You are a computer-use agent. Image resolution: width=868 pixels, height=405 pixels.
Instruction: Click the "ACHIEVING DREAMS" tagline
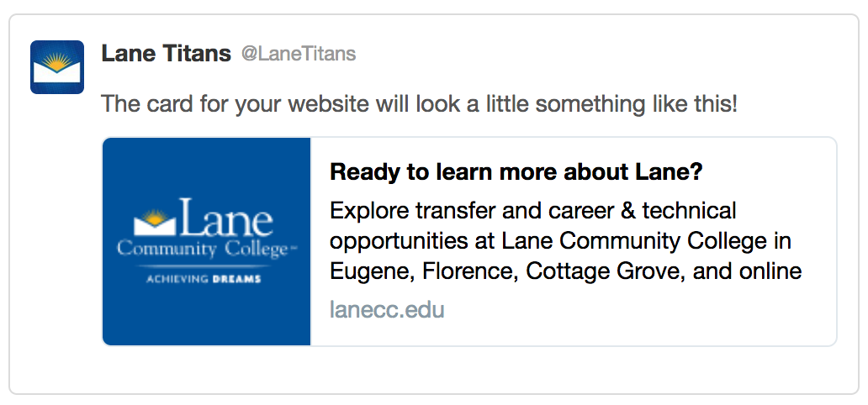tap(204, 279)
